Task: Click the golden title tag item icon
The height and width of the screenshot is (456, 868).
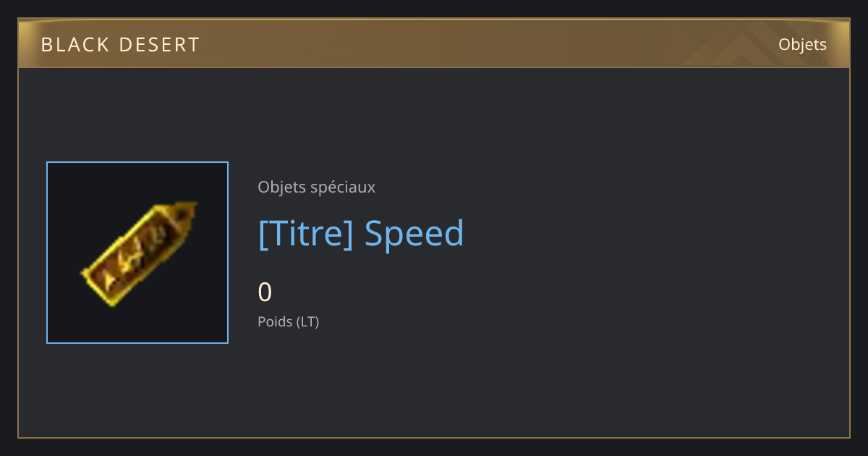Action: pyautogui.click(x=138, y=253)
